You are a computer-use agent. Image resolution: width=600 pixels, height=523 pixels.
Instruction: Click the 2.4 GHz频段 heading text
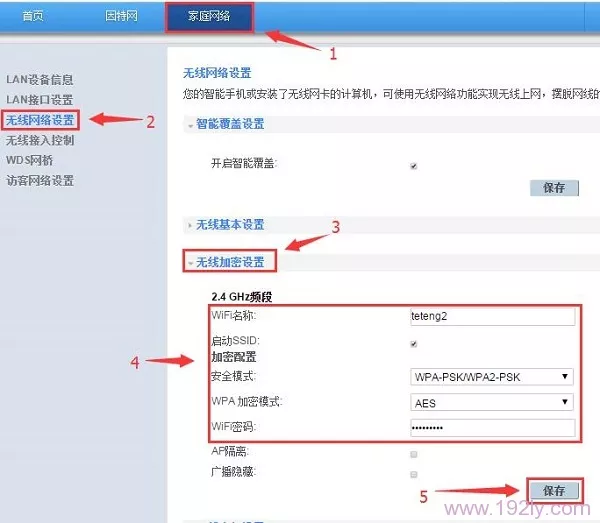(241, 297)
